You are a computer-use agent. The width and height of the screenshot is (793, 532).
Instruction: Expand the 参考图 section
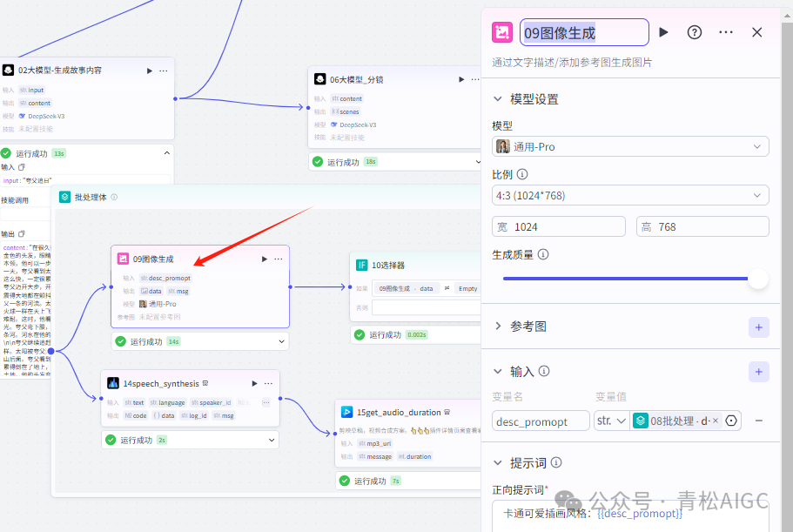click(497, 327)
